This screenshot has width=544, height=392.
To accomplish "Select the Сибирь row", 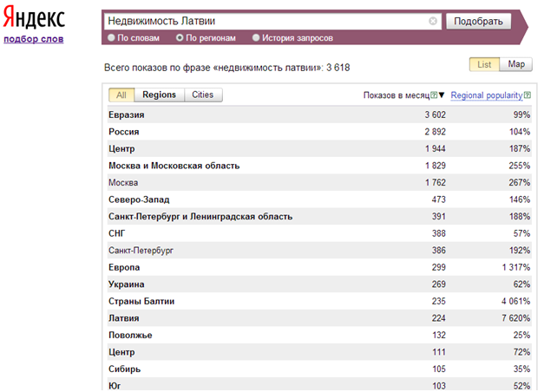I will [319, 369].
